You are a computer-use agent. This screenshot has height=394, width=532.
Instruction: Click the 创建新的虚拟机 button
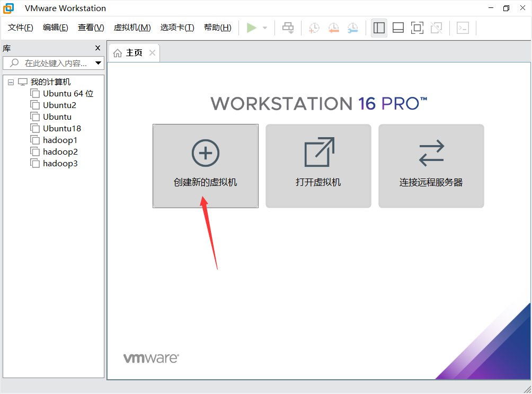click(x=206, y=166)
